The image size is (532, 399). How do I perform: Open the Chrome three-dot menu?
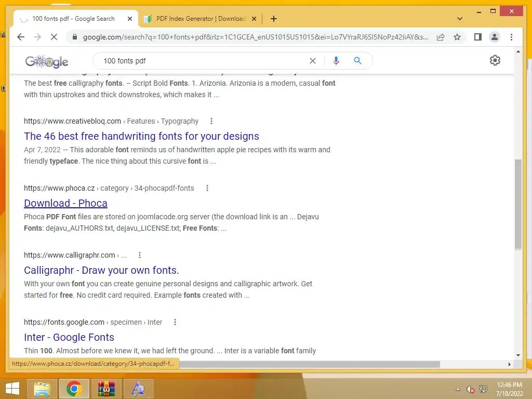511,37
